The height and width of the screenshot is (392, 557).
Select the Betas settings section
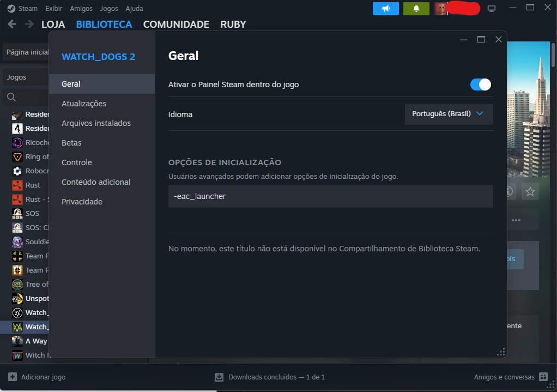102,142
